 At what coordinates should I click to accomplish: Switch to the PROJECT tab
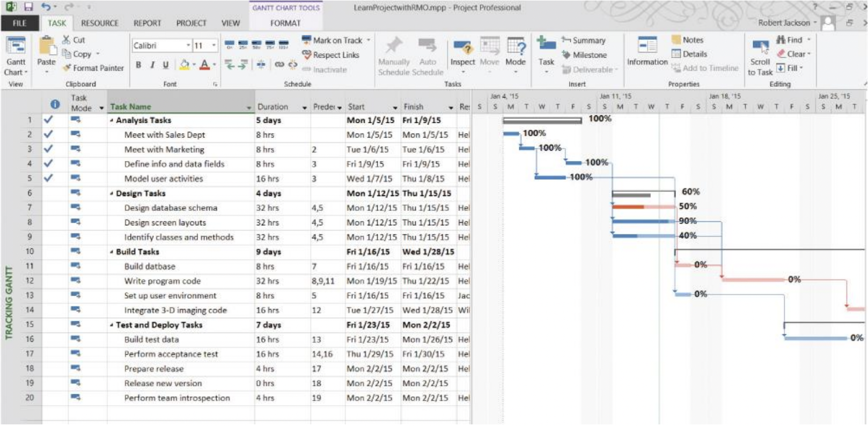coord(191,23)
